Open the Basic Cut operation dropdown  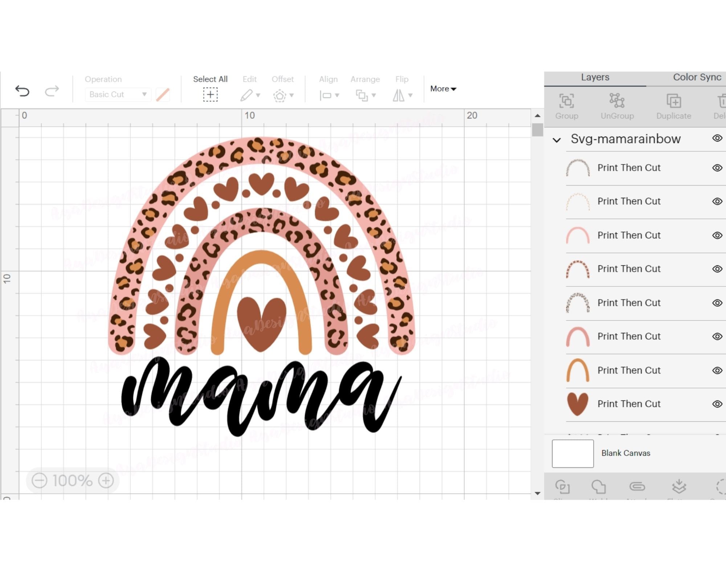(117, 94)
